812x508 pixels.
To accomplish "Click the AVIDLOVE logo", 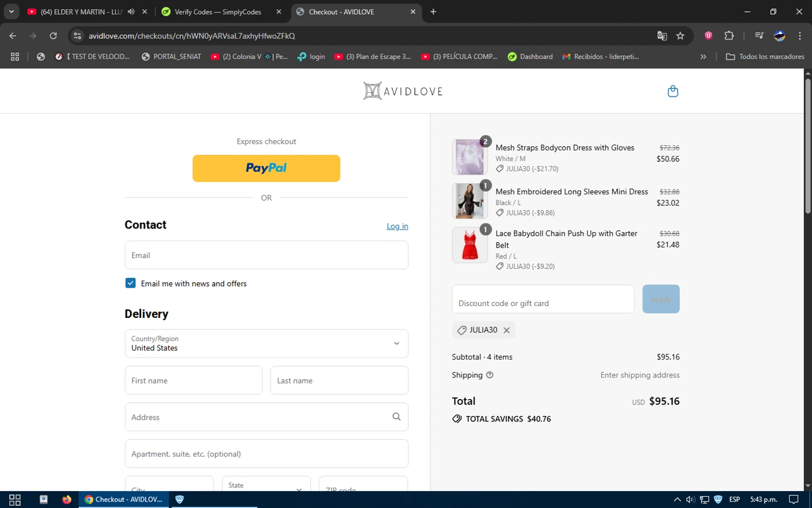I will [403, 91].
